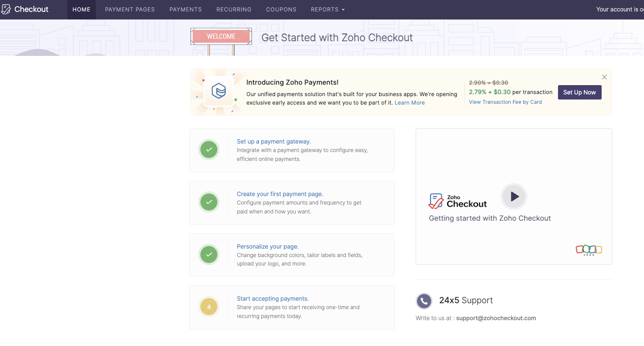Click 'Introducing Zoho Payments!' heading
The width and height of the screenshot is (644, 346).
292,83
